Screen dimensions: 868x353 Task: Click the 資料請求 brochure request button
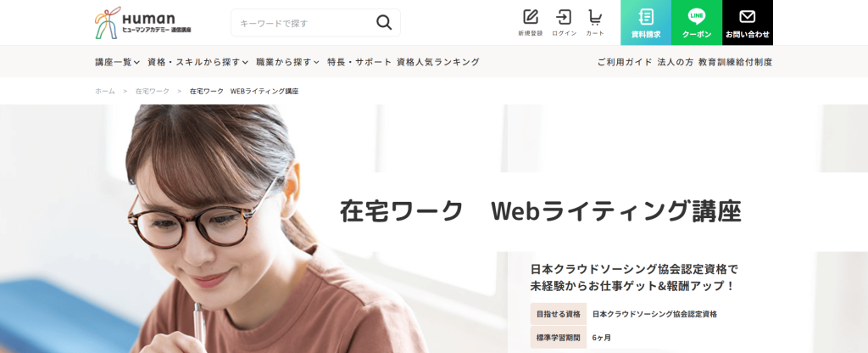click(646, 23)
